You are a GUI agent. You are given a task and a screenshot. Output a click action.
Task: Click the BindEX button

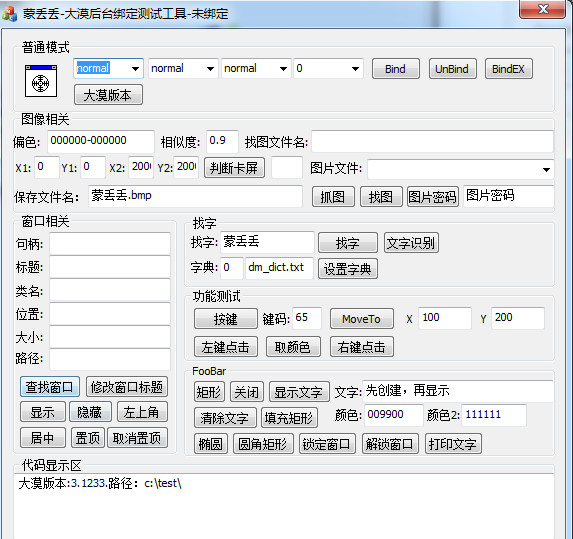(x=508, y=69)
